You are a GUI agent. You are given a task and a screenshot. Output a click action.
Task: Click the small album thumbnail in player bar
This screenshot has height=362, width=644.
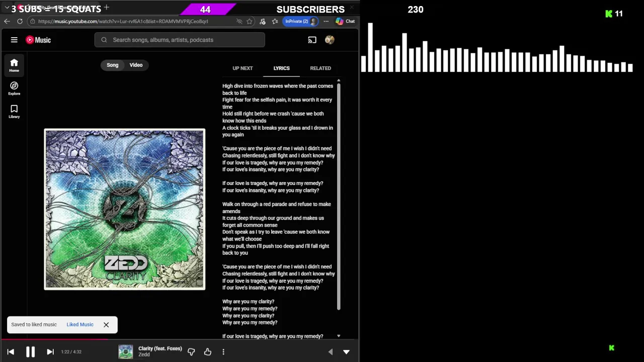[x=126, y=351]
